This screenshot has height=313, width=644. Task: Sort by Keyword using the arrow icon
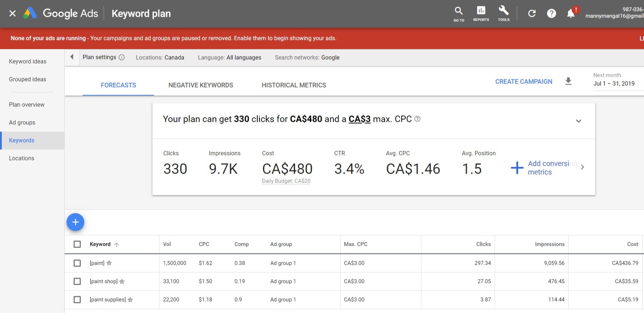pyautogui.click(x=117, y=245)
